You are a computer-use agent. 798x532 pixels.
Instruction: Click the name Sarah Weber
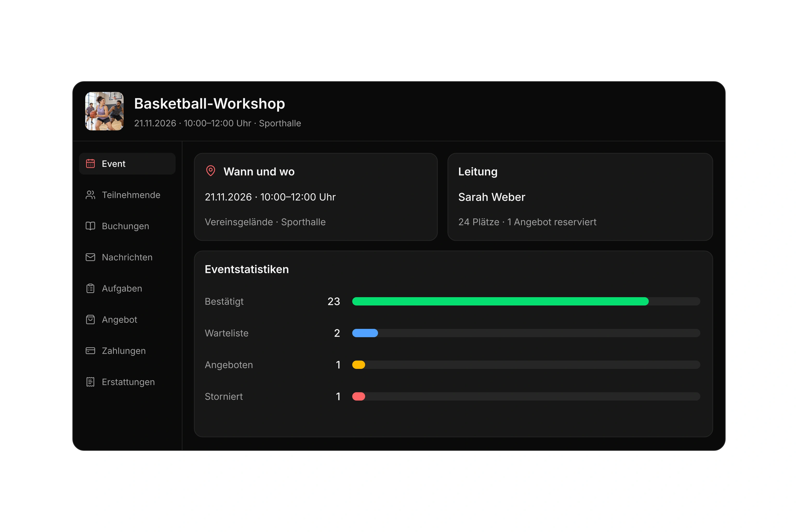pyautogui.click(x=492, y=197)
